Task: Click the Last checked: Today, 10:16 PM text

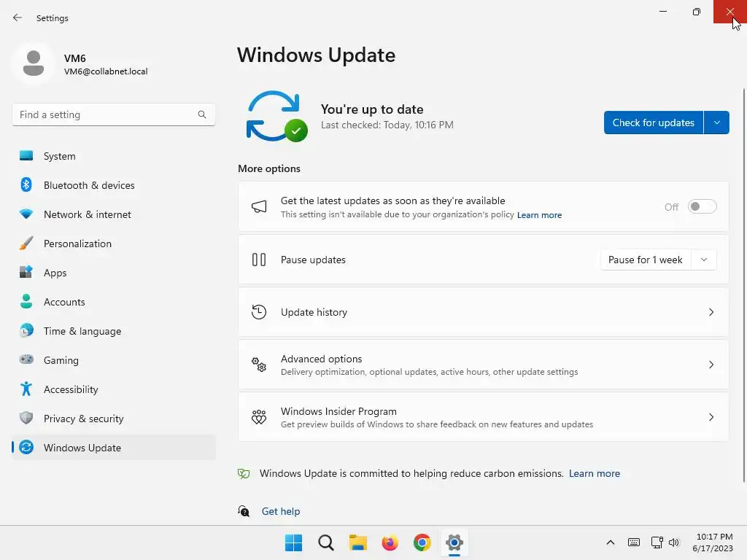Action: coord(387,125)
